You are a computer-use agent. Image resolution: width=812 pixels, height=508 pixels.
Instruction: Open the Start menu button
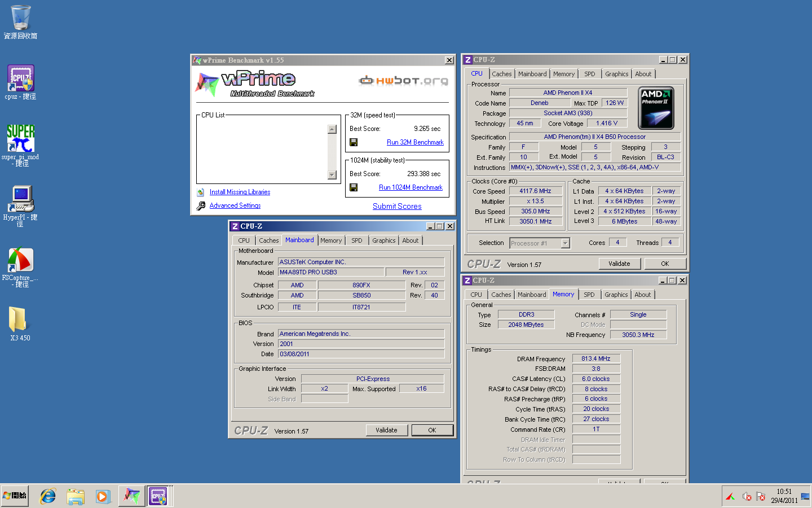15,496
